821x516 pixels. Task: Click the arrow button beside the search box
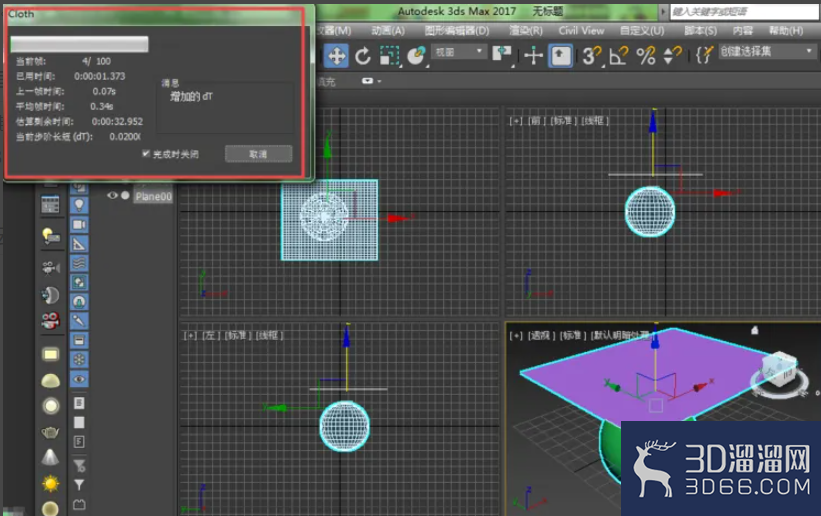(x=663, y=11)
